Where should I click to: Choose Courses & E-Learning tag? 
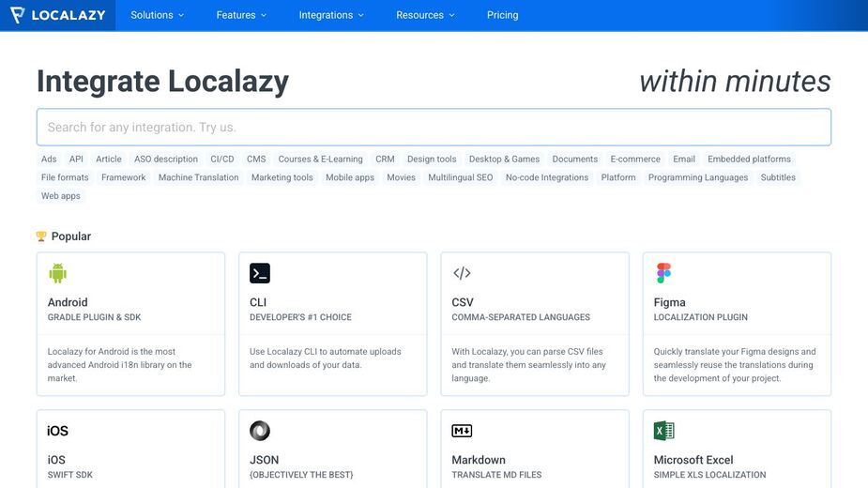[x=321, y=159]
